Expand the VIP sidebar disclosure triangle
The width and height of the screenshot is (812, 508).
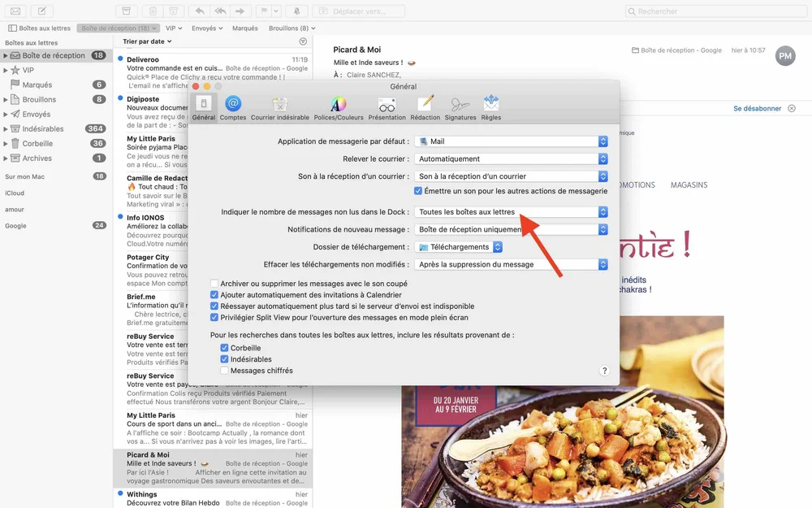6,70
